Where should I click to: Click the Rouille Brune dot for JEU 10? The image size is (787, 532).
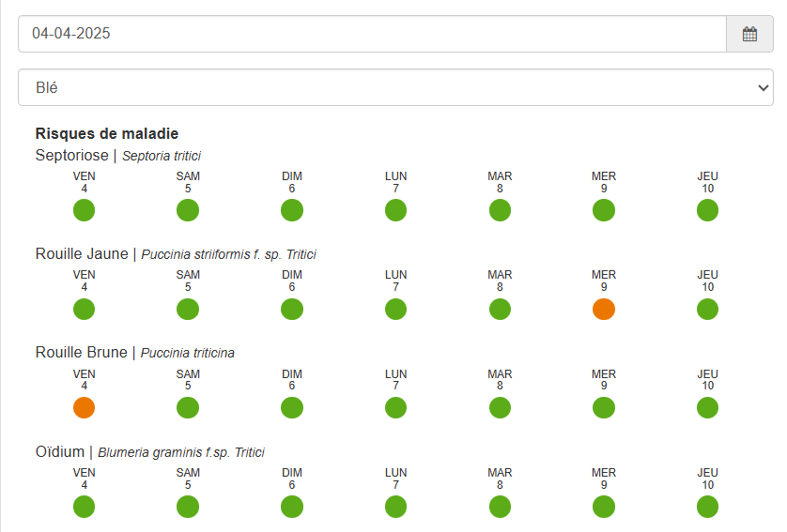pyautogui.click(x=707, y=407)
